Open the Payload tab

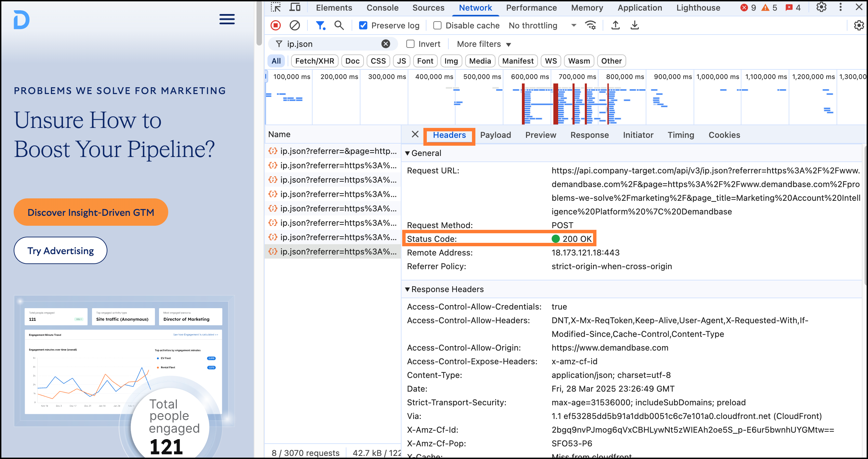(x=495, y=135)
